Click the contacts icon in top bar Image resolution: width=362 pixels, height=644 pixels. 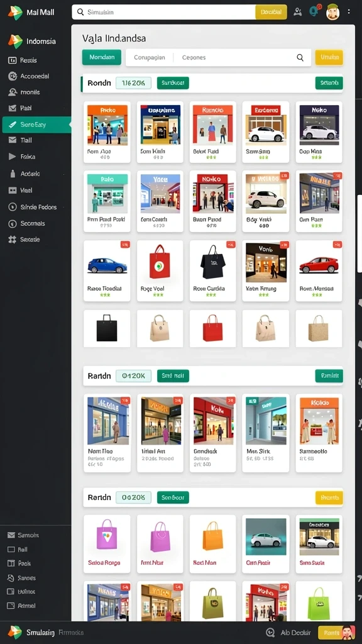point(297,12)
